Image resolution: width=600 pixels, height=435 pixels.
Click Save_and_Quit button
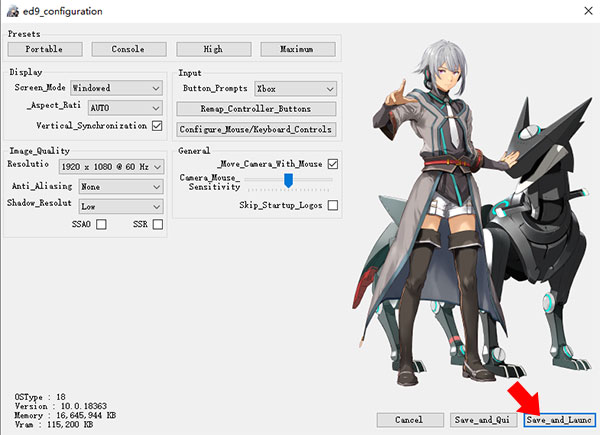pos(483,420)
